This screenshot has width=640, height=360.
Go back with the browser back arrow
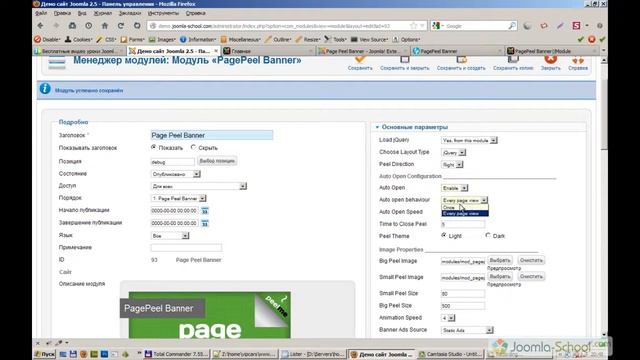coord(40,25)
